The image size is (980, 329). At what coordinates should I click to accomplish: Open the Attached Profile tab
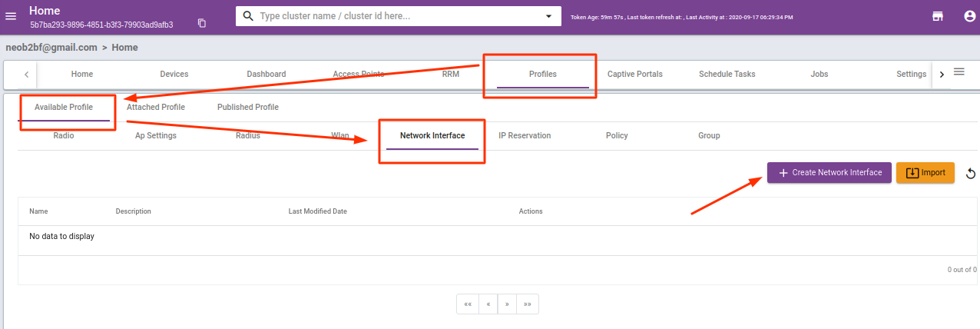(156, 108)
